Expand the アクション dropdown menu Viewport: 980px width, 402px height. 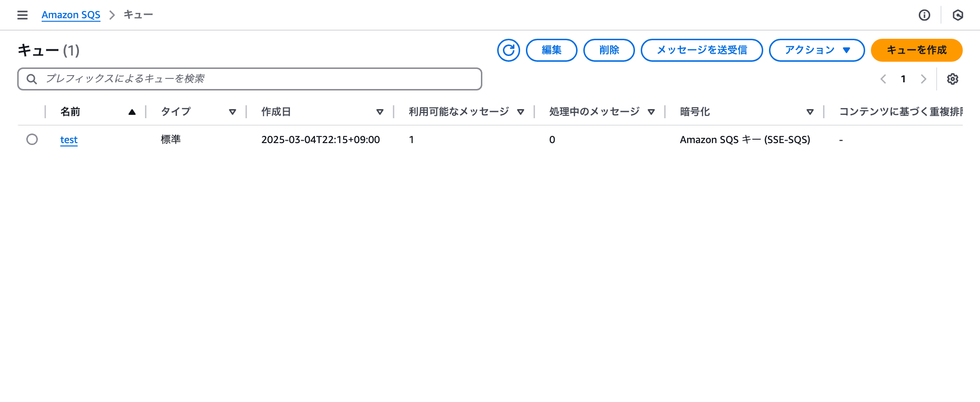click(816, 50)
